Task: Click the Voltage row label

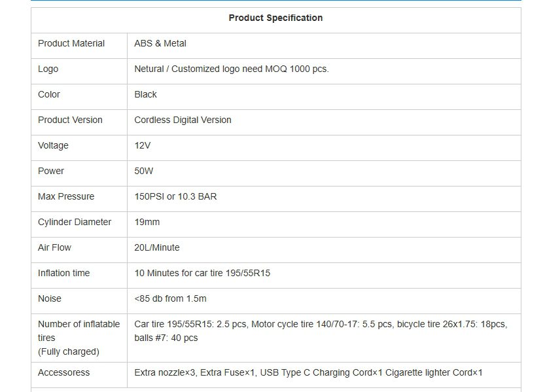Action: [x=53, y=145]
